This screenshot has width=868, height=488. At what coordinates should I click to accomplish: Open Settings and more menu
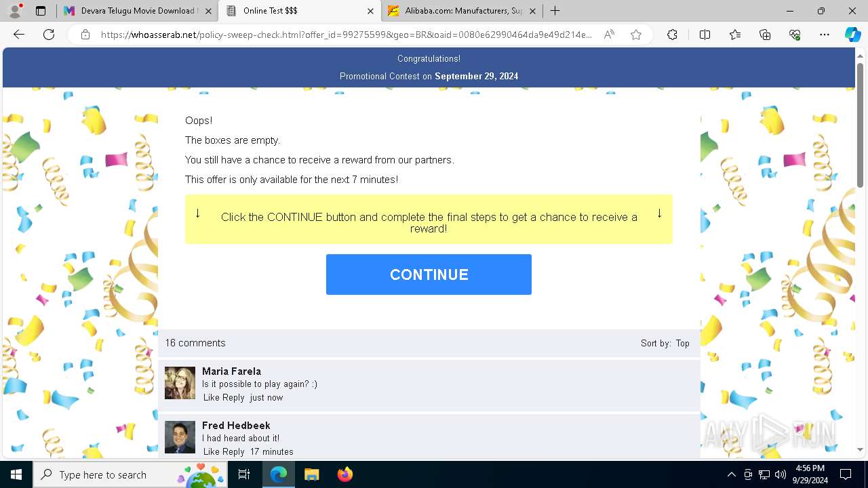point(825,35)
